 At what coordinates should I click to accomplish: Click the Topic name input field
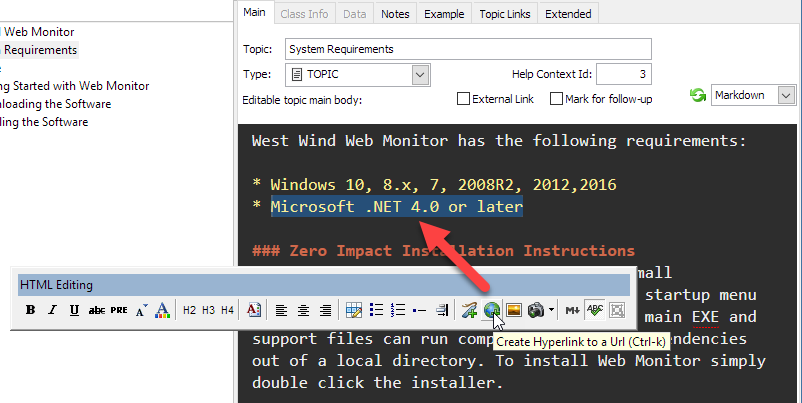[x=468, y=49]
